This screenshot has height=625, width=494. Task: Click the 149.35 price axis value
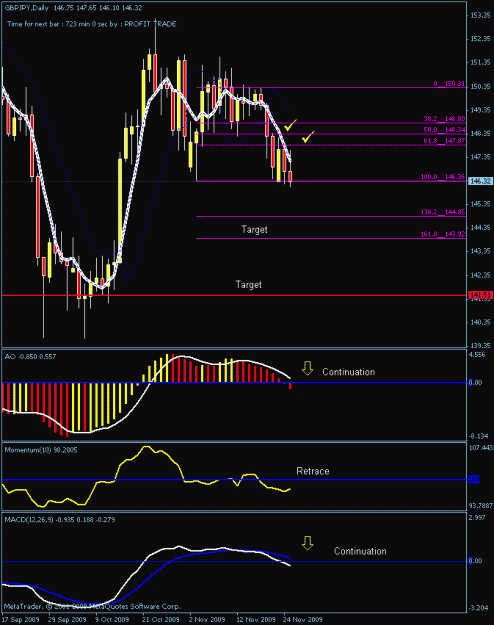[x=480, y=110]
